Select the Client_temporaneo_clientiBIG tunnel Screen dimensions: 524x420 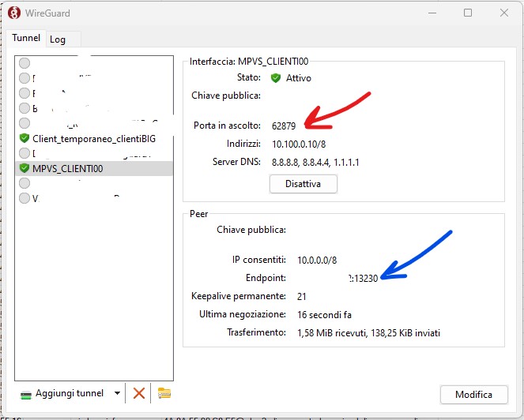tap(94, 139)
